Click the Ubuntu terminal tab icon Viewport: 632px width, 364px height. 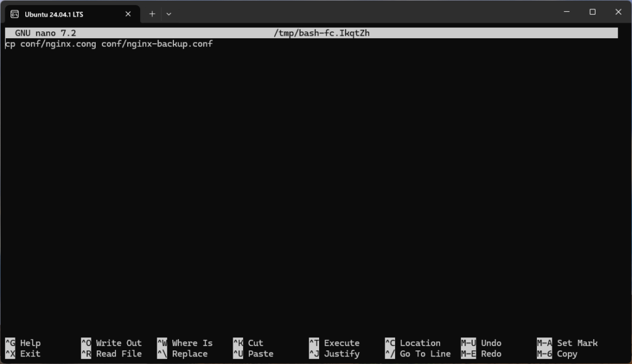(15, 14)
